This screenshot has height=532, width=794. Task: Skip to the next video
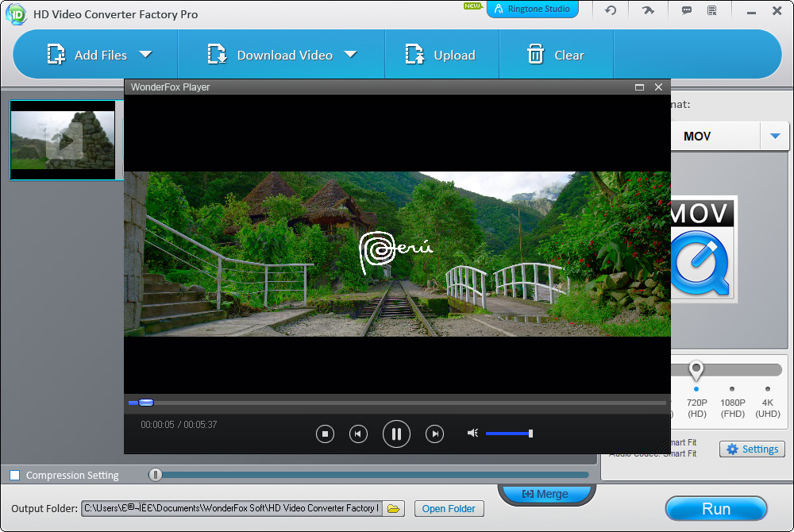tap(434, 434)
